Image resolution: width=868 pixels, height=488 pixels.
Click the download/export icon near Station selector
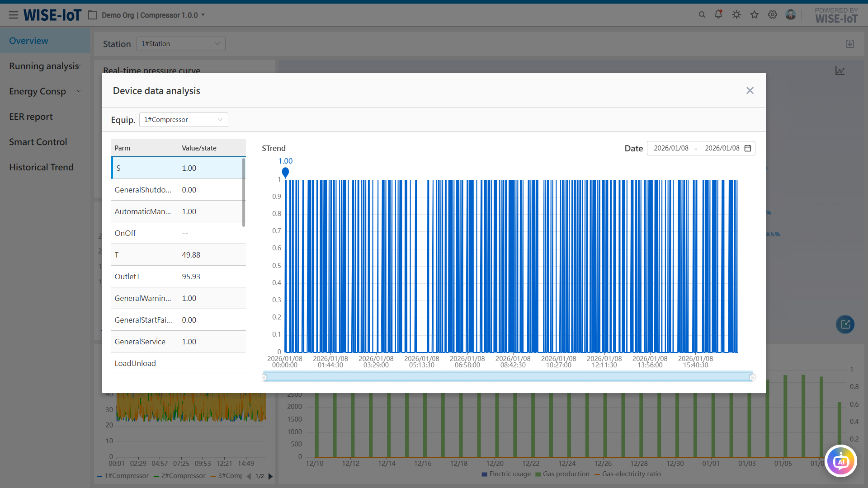point(850,43)
